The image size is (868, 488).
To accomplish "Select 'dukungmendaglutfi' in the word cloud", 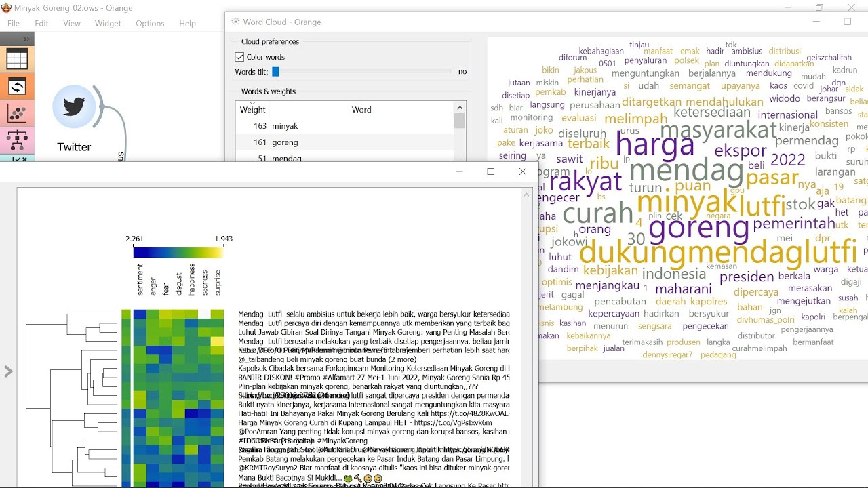I will 718,253.
